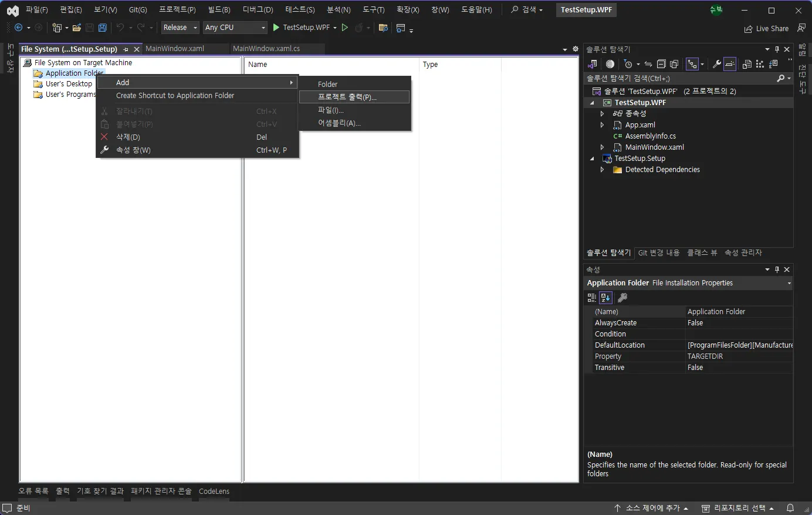Expand the Detected Dependencies folder

[x=602, y=170]
